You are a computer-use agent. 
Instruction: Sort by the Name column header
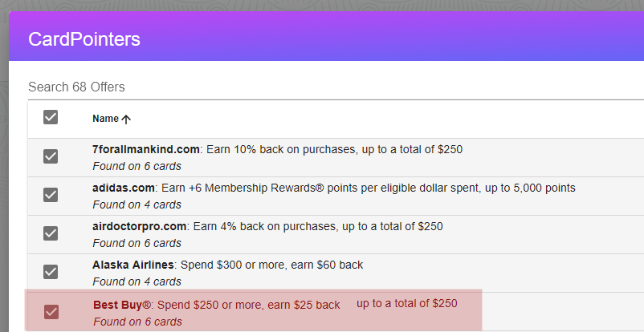(105, 119)
